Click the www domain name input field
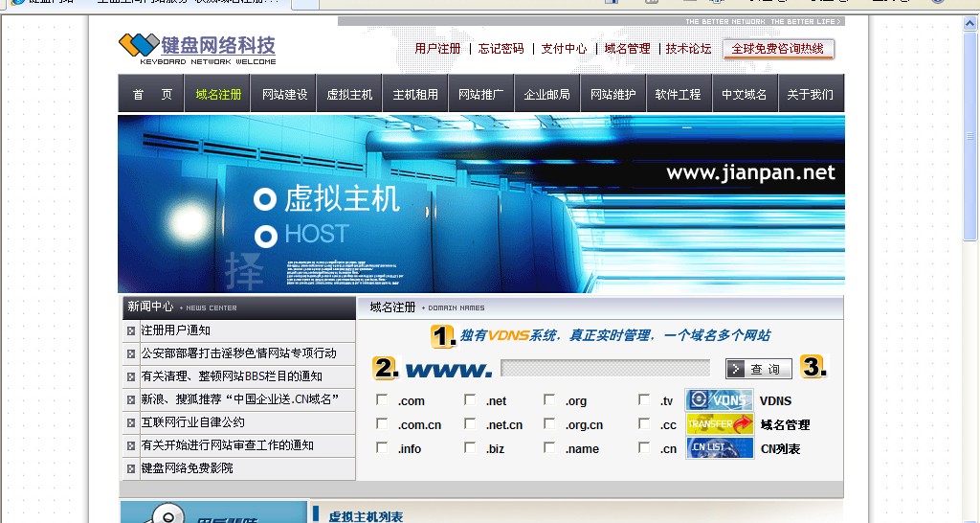Image resolution: width=980 pixels, height=523 pixels. tap(606, 368)
